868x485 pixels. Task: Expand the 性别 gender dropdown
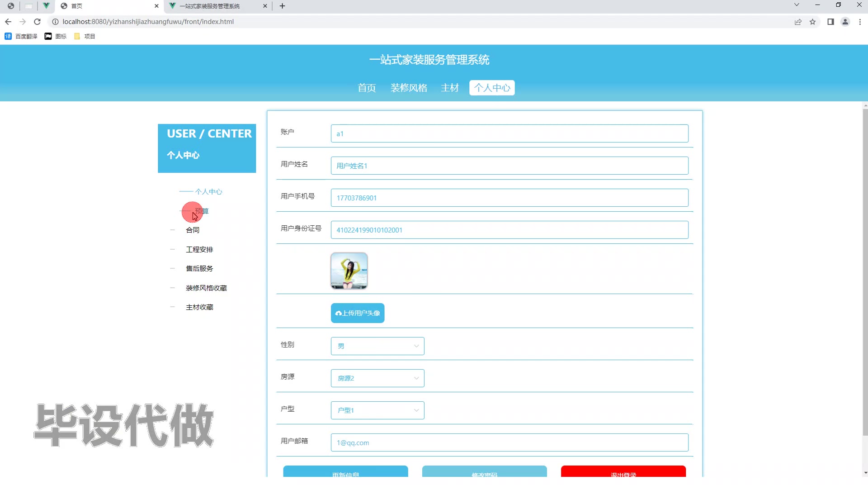(377, 346)
